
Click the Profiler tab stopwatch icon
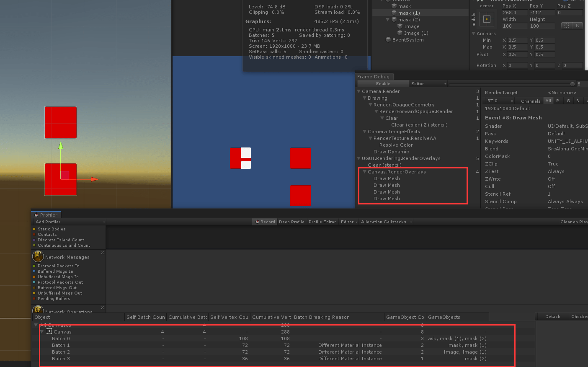(36, 215)
